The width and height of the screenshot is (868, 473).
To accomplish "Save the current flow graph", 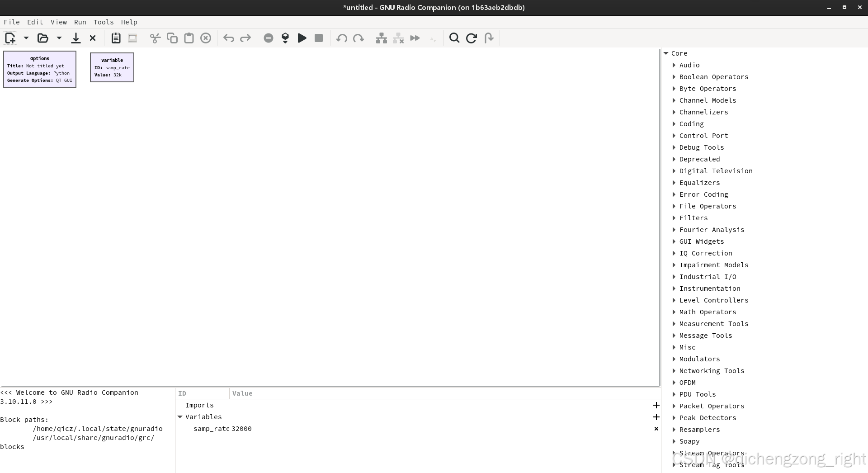I will [x=76, y=38].
